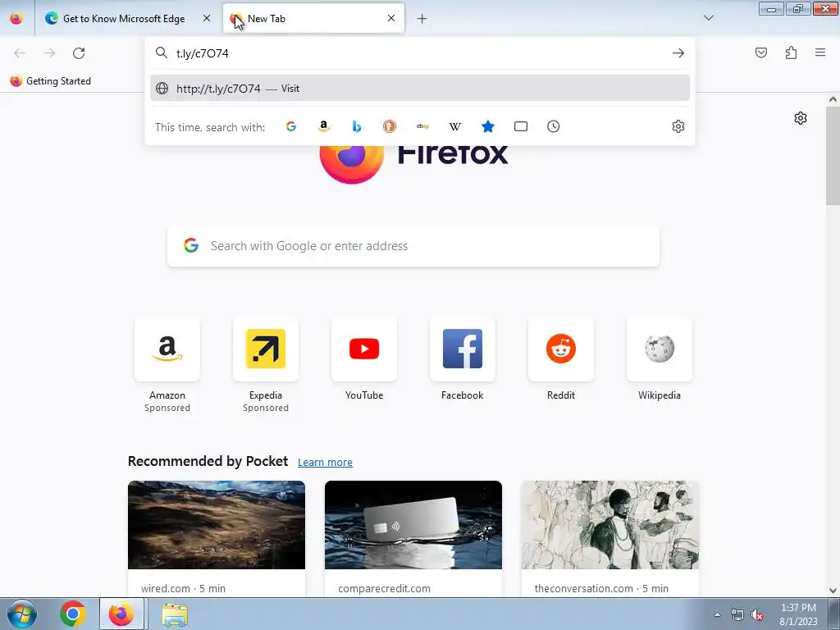Image resolution: width=840 pixels, height=630 pixels.
Task: Launch Chrome from the taskbar
Action: pos(73,614)
